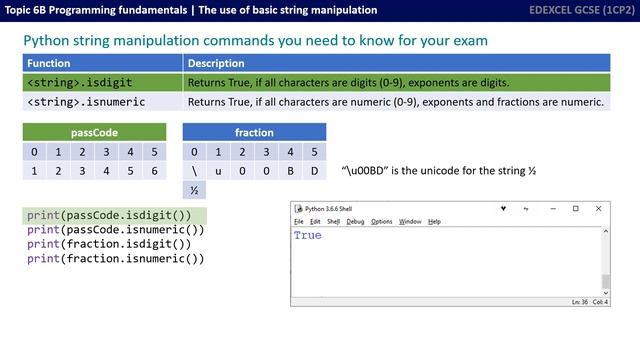Click the 'B' cell in fraction table
The height and width of the screenshot is (360, 640).
click(x=290, y=171)
